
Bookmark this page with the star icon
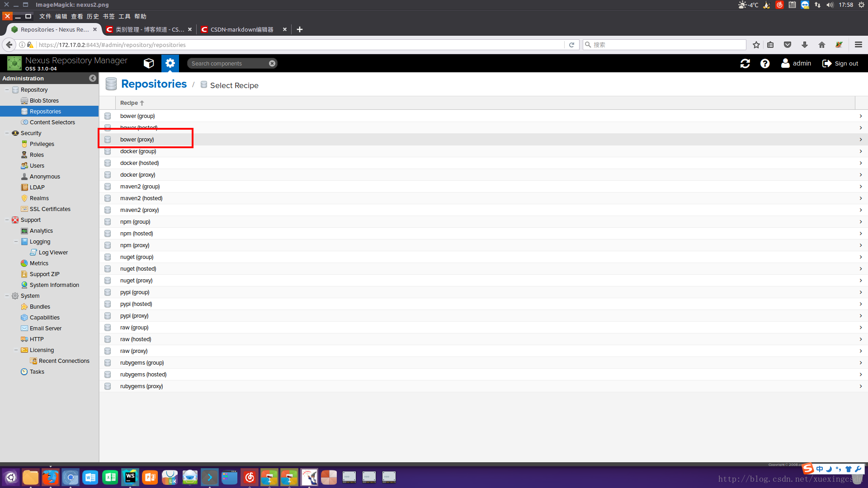756,45
